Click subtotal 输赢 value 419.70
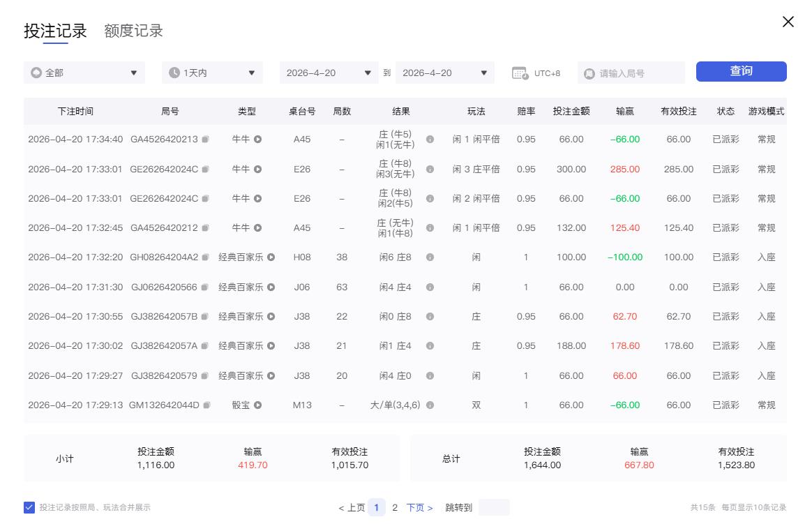This screenshot has height=524, width=812. coord(253,465)
